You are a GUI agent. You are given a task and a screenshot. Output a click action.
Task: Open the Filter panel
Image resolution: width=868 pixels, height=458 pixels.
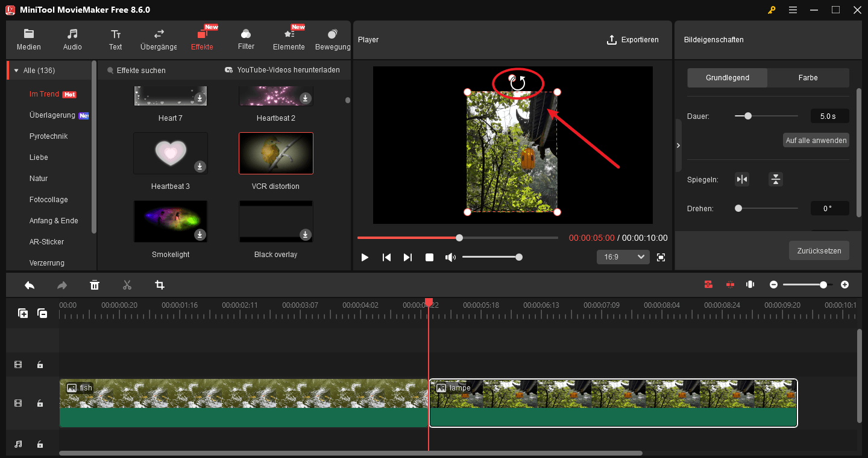pos(246,38)
